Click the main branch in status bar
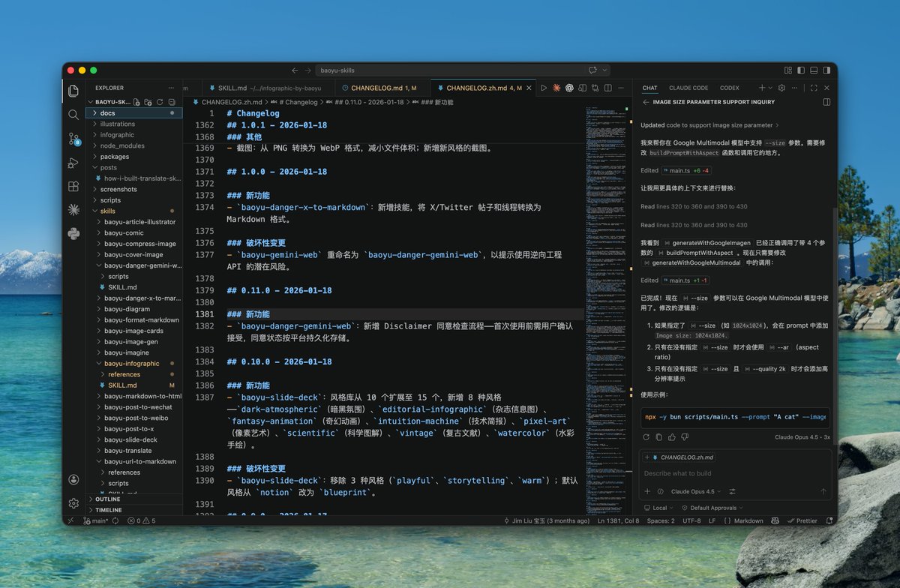The image size is (900, 588). [x=96, y=520]
